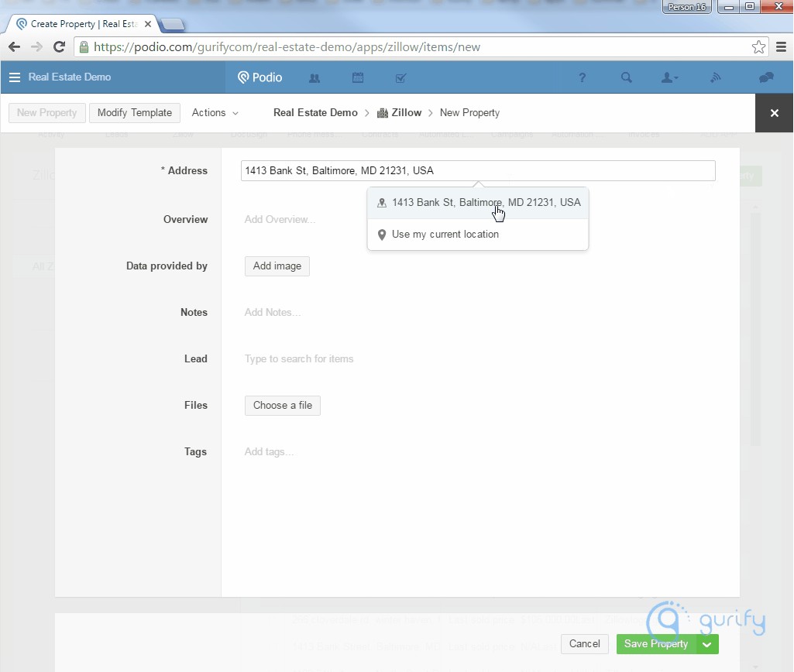Click the Podio logo in header
The width and height of the screenshot is (794, 672).
pyautogui.click(x=260, y=77)
